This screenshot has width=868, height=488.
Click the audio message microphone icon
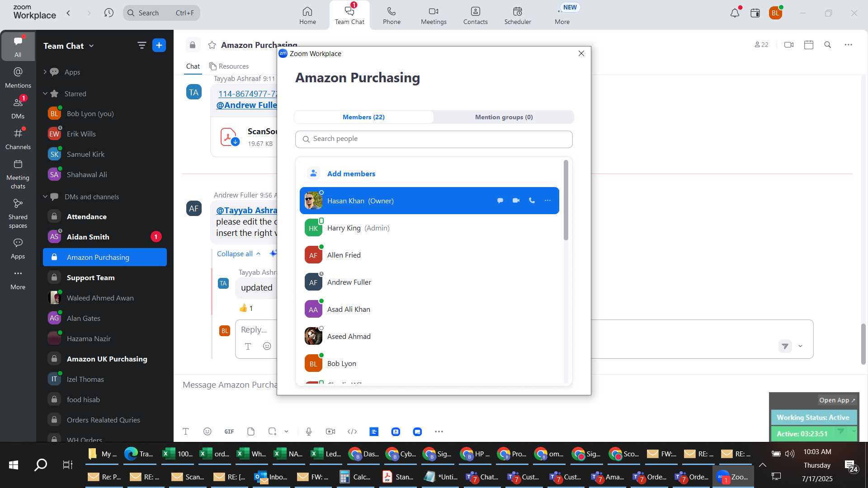tap(309, 432)
